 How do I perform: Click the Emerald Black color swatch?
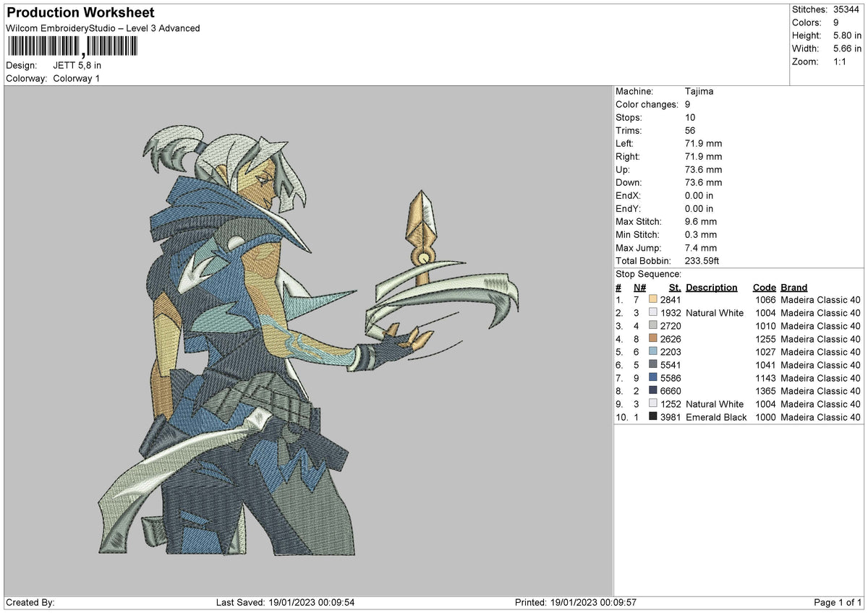tap(653, 417)
